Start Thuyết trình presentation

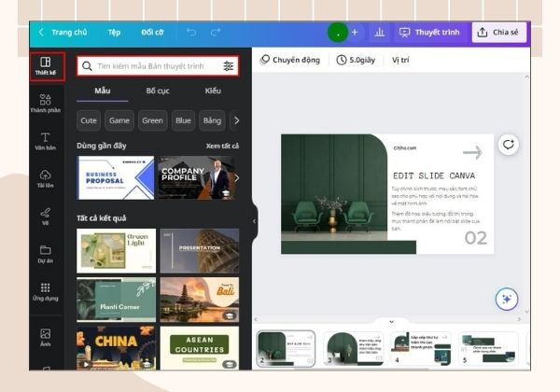[429, 33]
